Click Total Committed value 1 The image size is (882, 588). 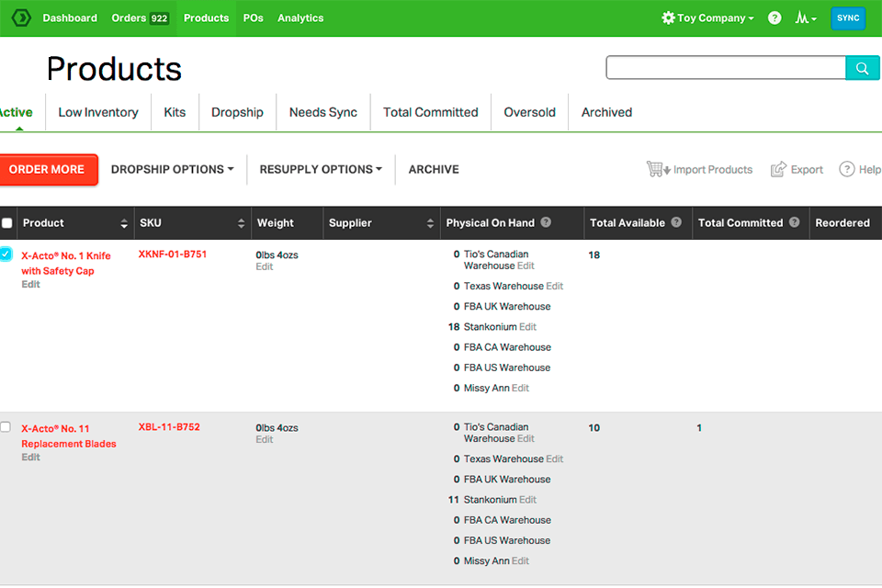click(698, 428)
